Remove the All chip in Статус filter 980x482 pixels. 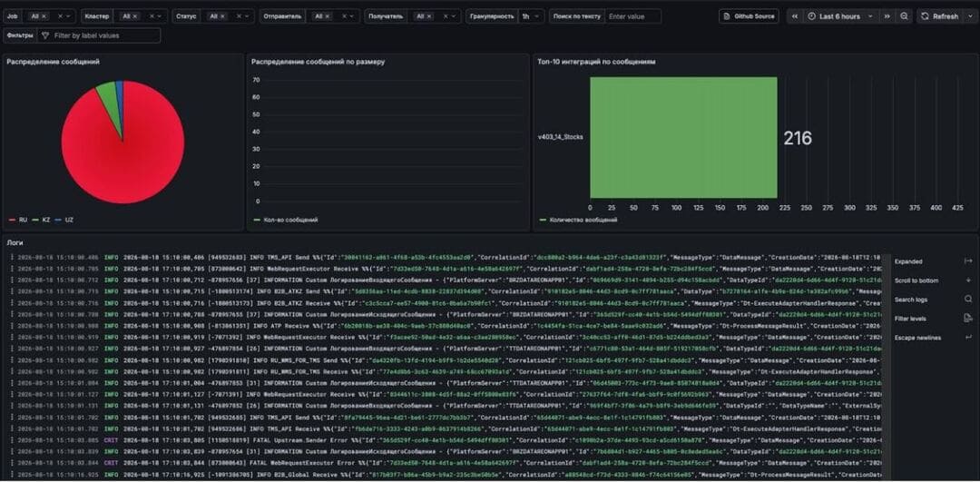(x=222, y=16)
